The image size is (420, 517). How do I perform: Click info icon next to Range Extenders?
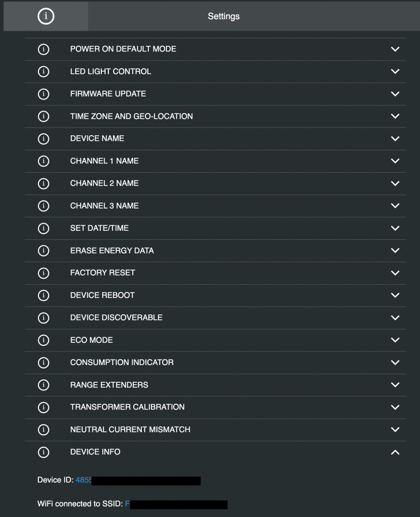pyautogui.click(x=43, y=385)
